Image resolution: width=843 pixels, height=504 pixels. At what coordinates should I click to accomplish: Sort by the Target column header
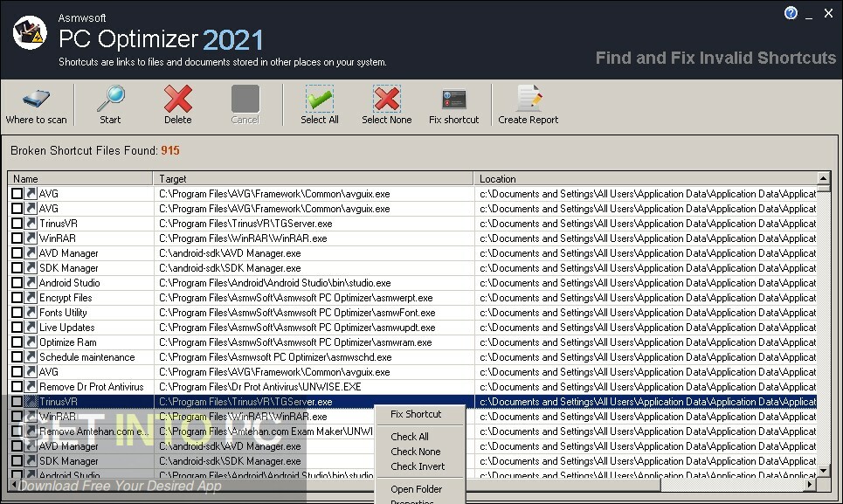[x=314, y=178]
